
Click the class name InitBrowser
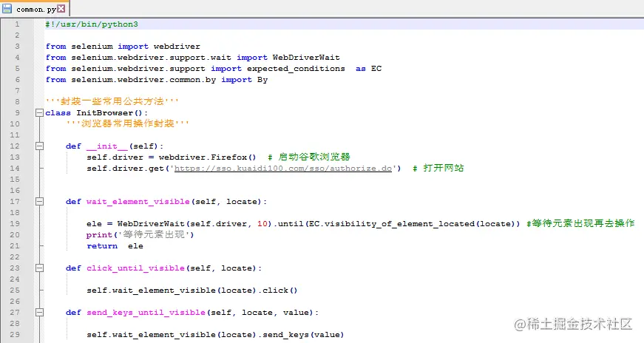tap(105, 112)
